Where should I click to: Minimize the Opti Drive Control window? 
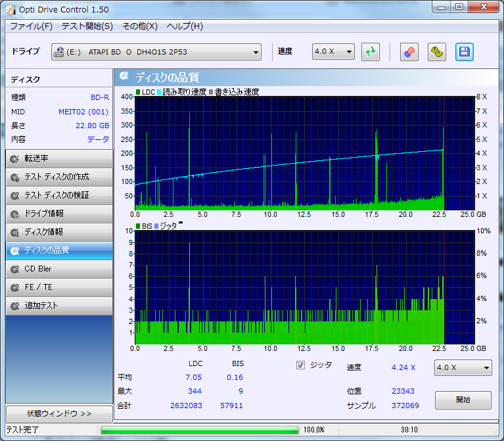click(x=442, y=7)
